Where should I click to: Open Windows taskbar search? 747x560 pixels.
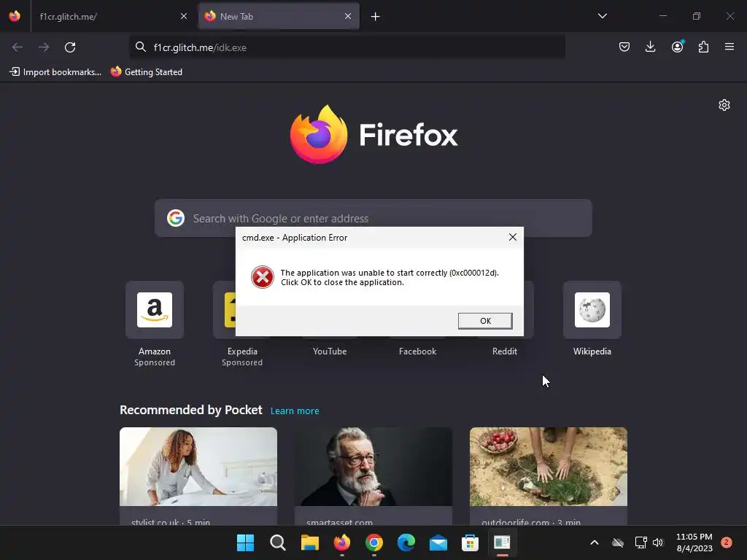277,542
